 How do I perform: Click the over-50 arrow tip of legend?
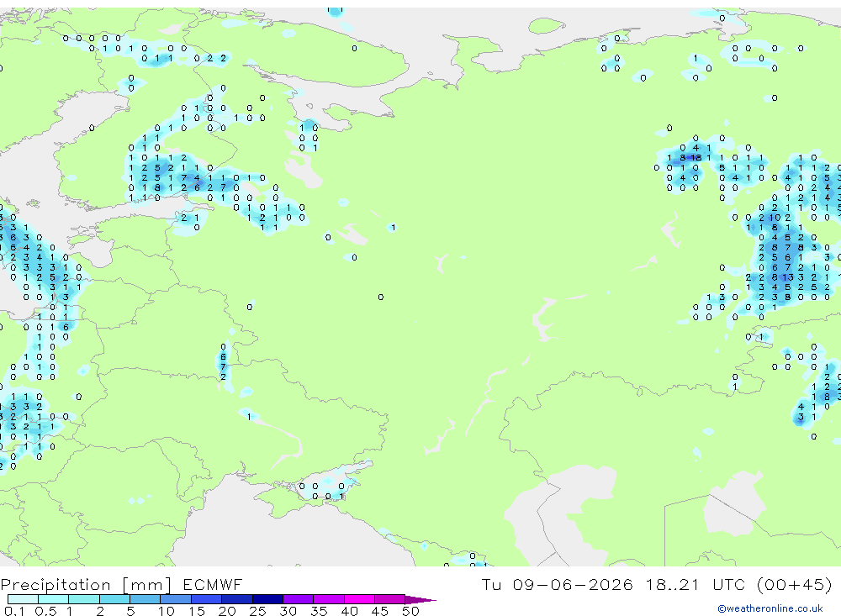[421, 600]
